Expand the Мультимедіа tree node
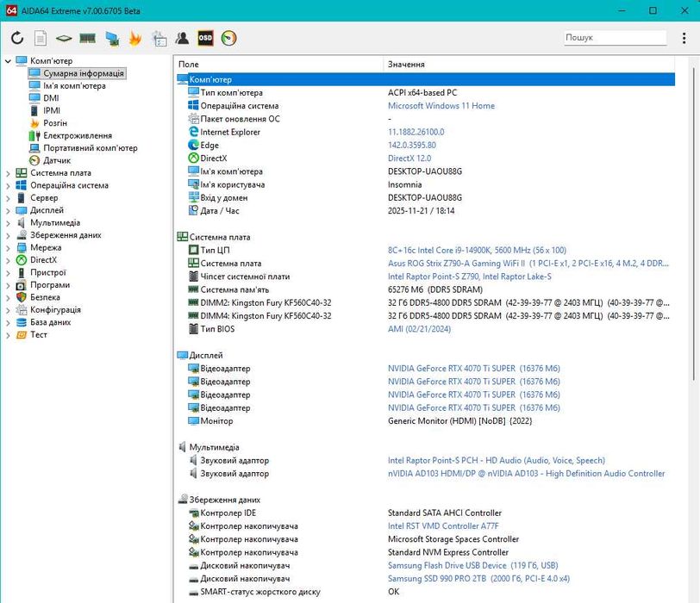 8,223
